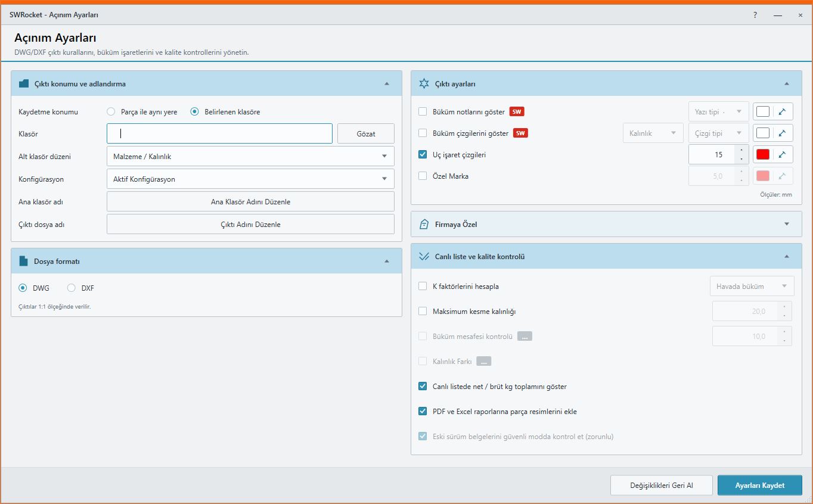
Task: Click Değişiklikleri Geri Al button
Action: tap(662, 485)
